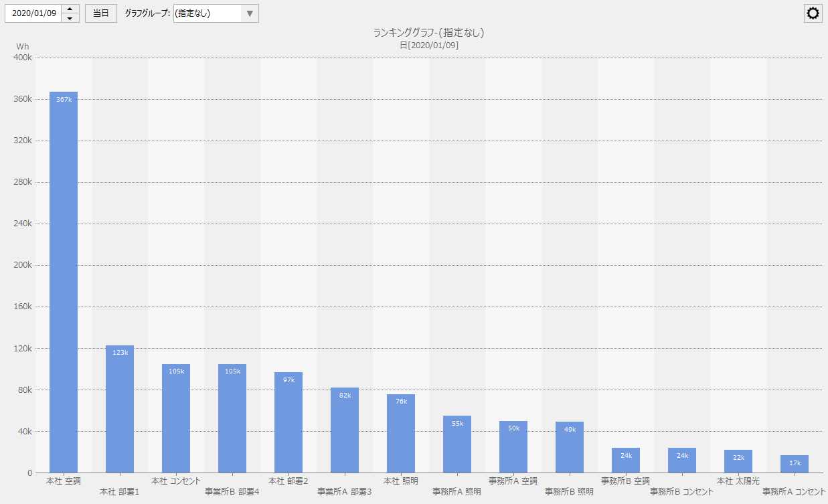Select the 本社 コンセント bar

coord(176,418)
